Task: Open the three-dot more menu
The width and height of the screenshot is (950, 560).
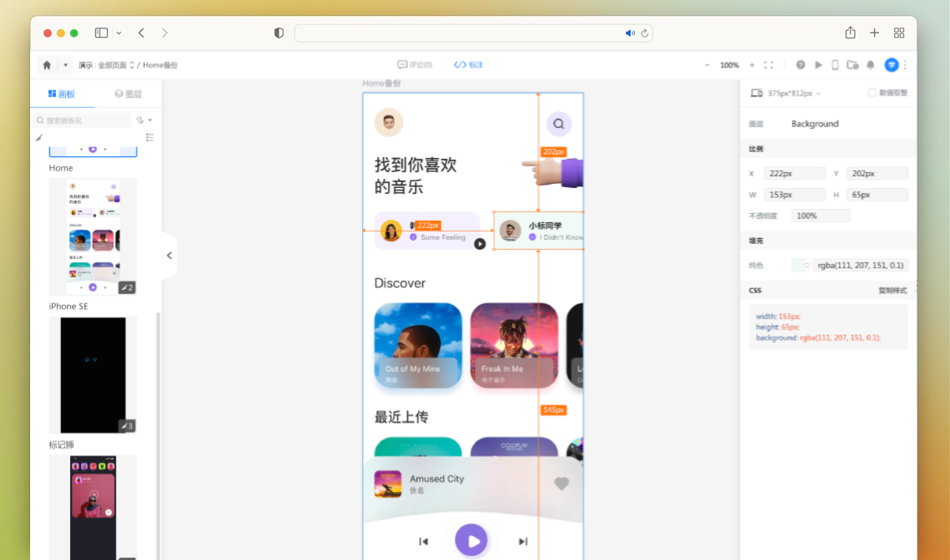Action: pyautogui.click(x=905, y=65)
